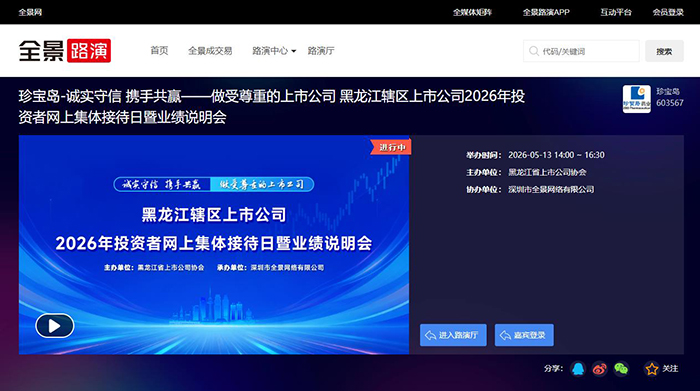Share via QQ penguin icon
The image size is (700, 391).
coord(578,369)
